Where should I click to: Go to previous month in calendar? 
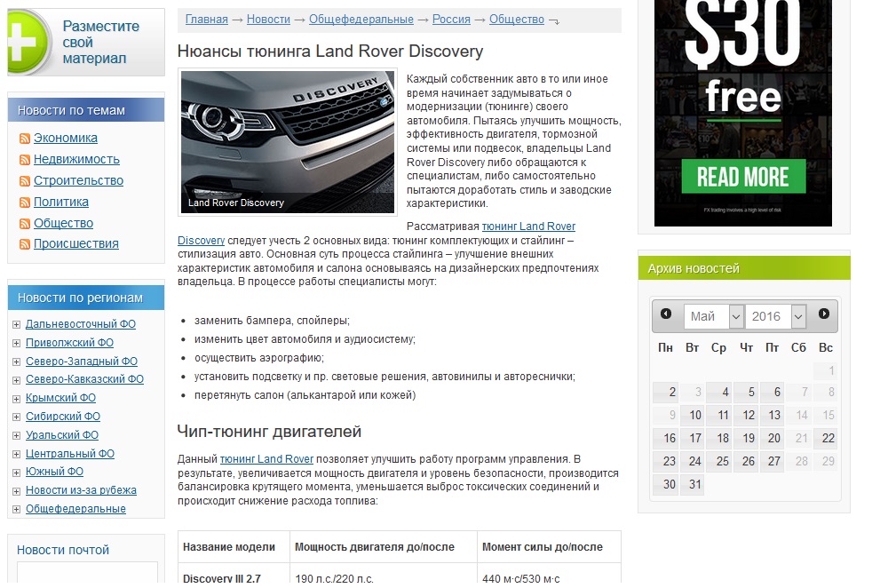[666, 314]
